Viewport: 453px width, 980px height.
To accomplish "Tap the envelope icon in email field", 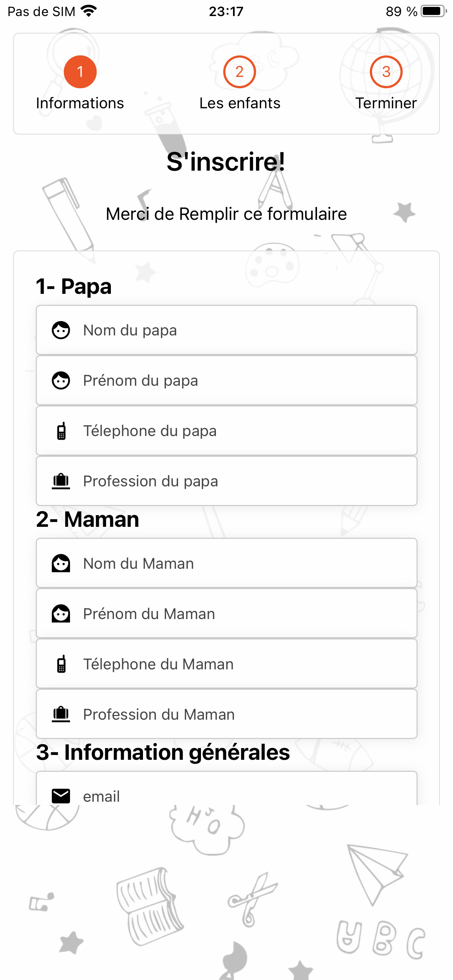I will (x=61, y=796).
